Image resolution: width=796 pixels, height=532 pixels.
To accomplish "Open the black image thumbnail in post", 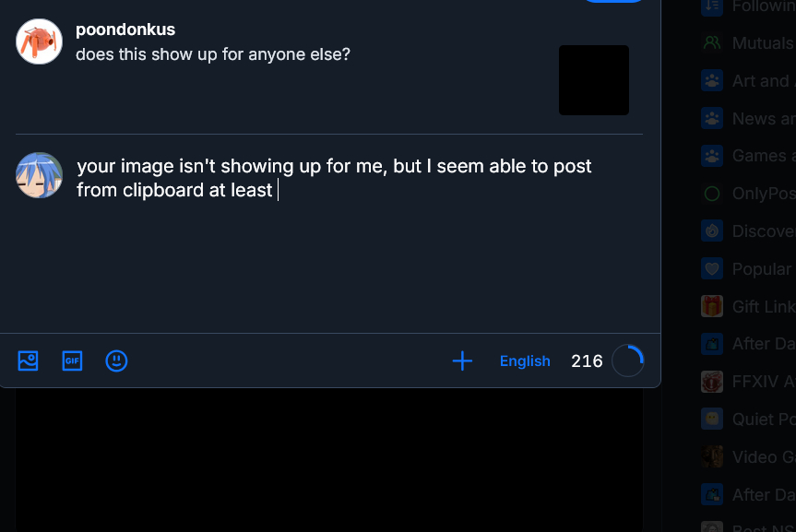I will [594, 80].
